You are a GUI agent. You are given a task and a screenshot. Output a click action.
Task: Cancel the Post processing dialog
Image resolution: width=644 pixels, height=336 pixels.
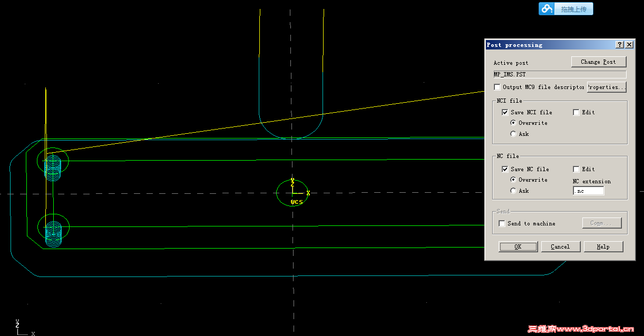coord(560,246)
